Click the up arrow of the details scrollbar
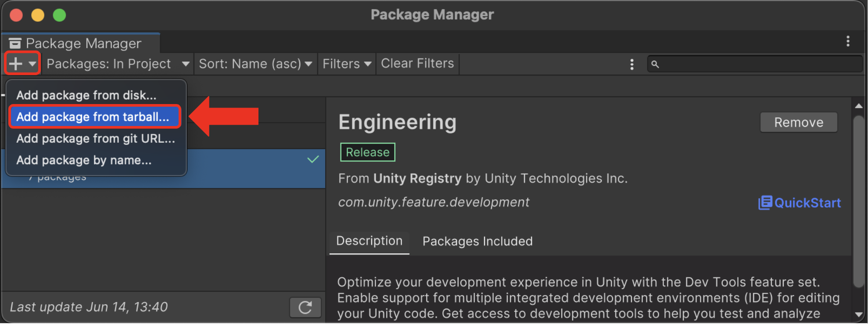The height and width of the screenshot is (324, 868). pyautogui.click(x=859, y=106)
